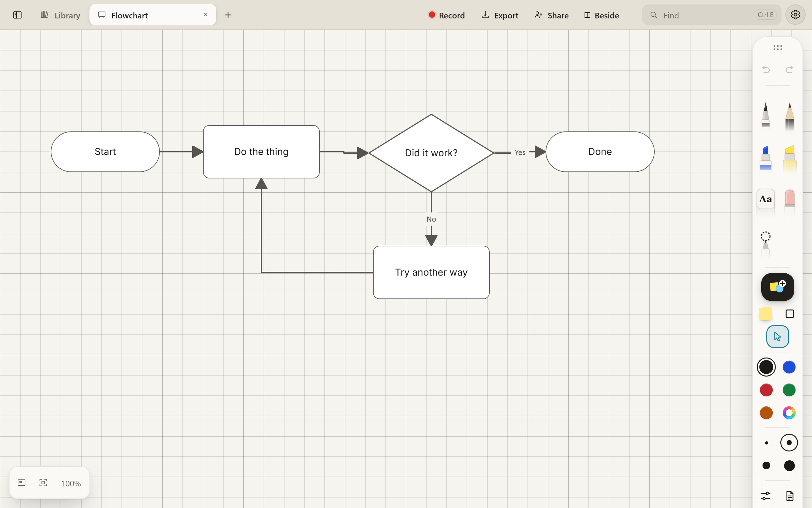Choose the red color swatch
Image resolution: width=812 pixels, height=508 pixels.
[x=766, y=390]
